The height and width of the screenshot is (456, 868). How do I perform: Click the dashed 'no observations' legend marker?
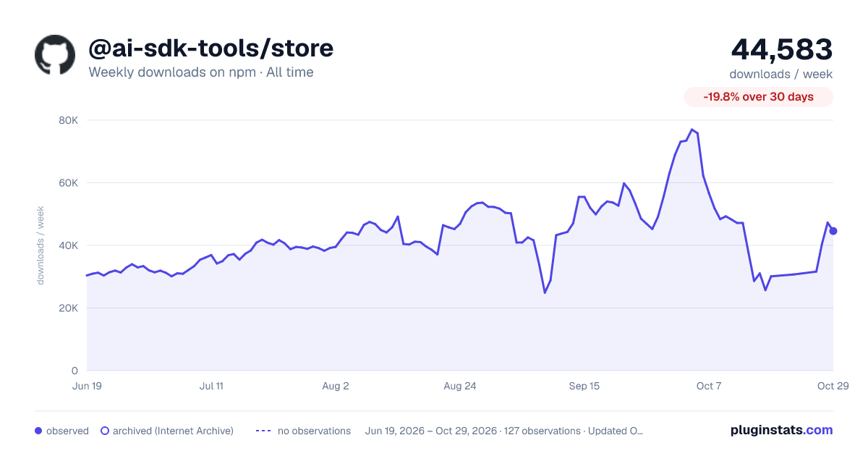point(263,431)
